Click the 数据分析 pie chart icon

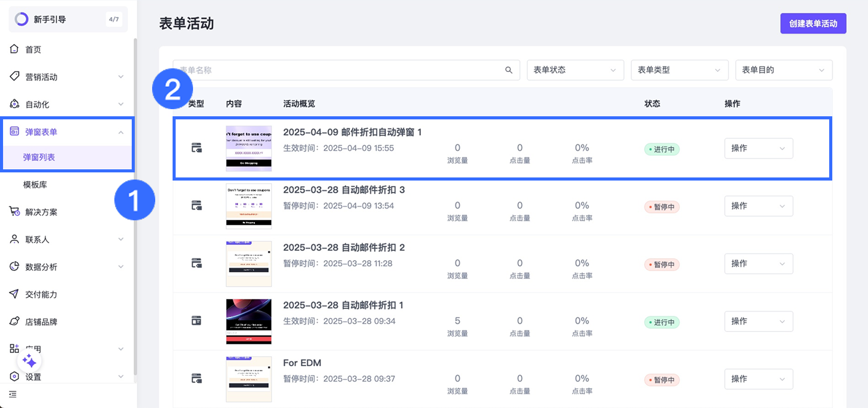(14, 267)
